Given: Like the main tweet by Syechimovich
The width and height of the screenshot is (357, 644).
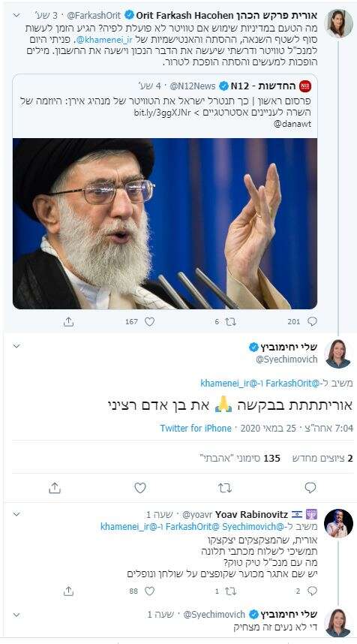Looking at the screenshot, I should coord(140,488).
